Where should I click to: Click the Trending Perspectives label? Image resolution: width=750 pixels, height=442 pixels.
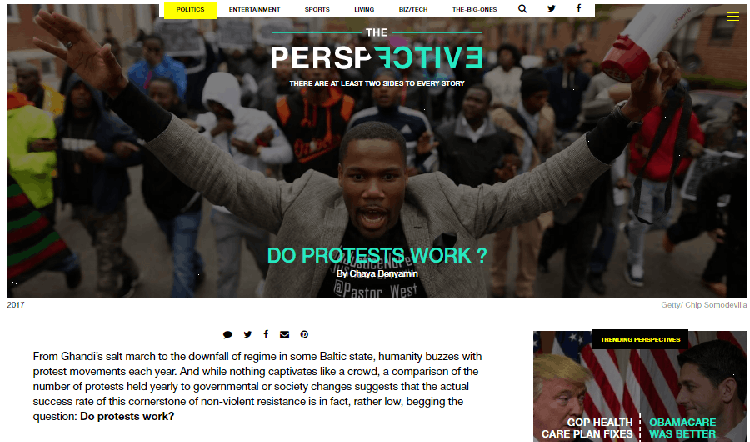click(640, 339)
